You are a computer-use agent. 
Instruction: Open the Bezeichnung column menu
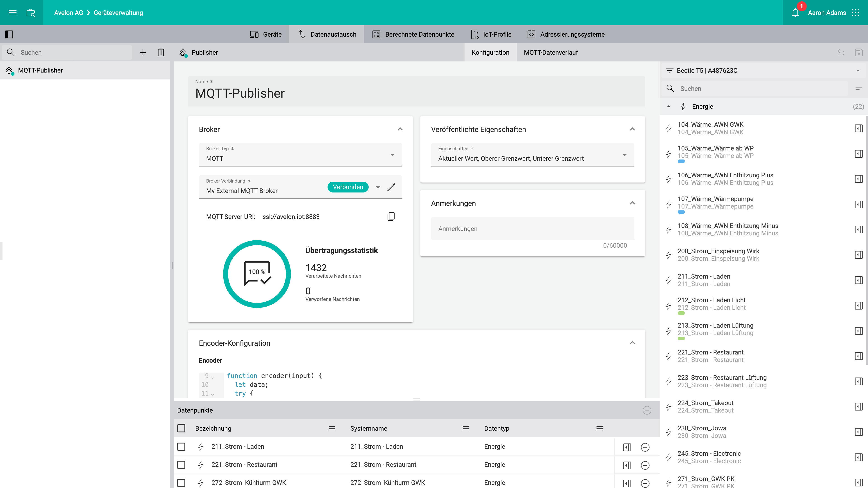point(332,428)
